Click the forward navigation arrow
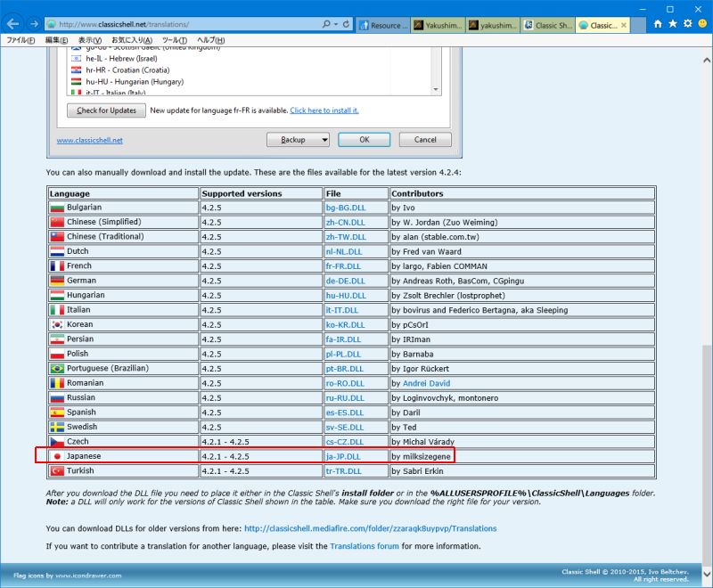Image resolution: width=713 pixels, height=588 pixels. [x=33, y=24]
